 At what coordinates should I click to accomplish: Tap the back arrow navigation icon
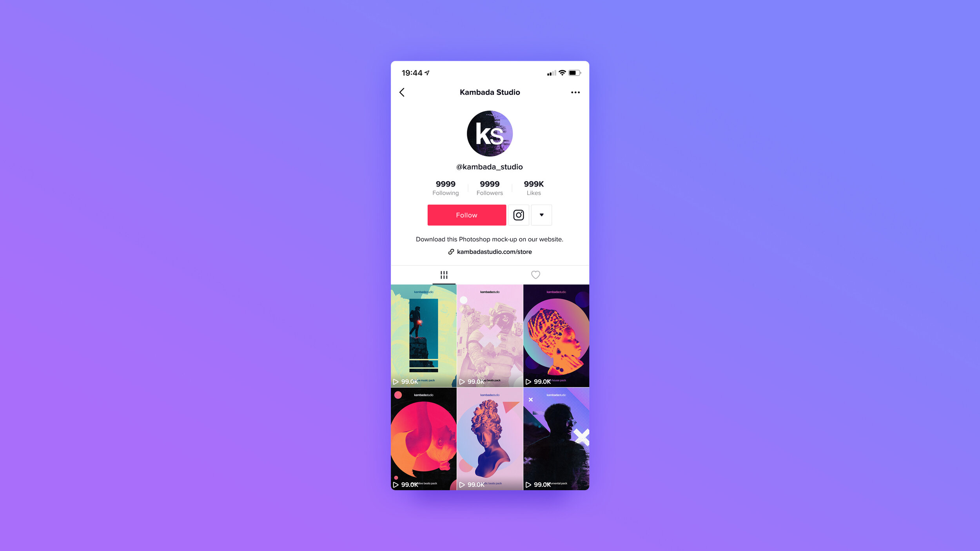[403, 92]
